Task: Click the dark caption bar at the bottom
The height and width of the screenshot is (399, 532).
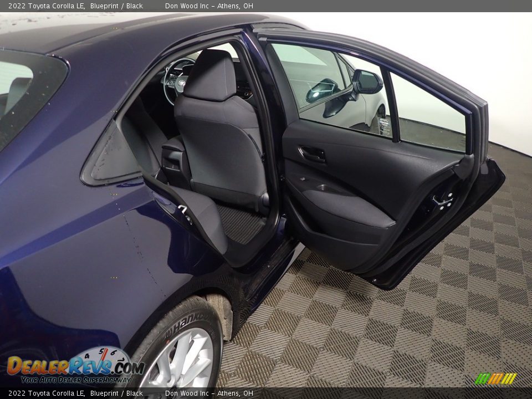Action: [266, 392]
